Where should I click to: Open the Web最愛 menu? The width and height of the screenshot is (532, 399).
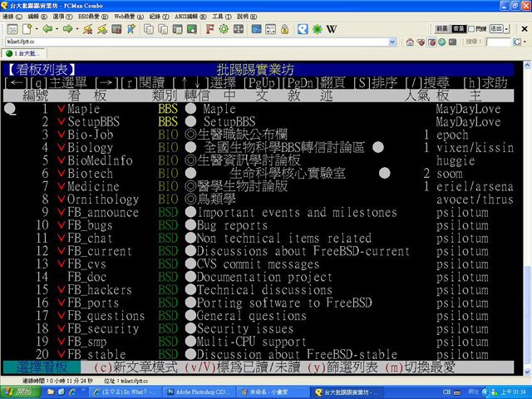pyautogui.click(x=129, y=17)
